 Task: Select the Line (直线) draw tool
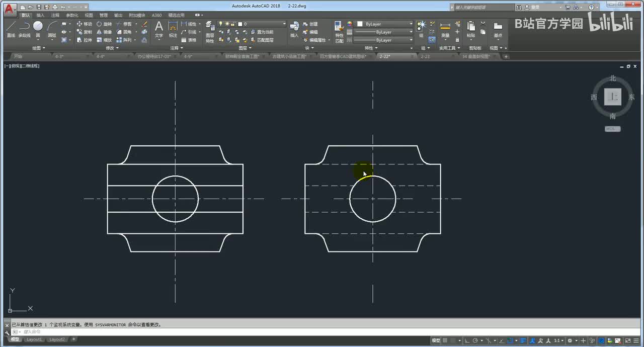(11, 29)
